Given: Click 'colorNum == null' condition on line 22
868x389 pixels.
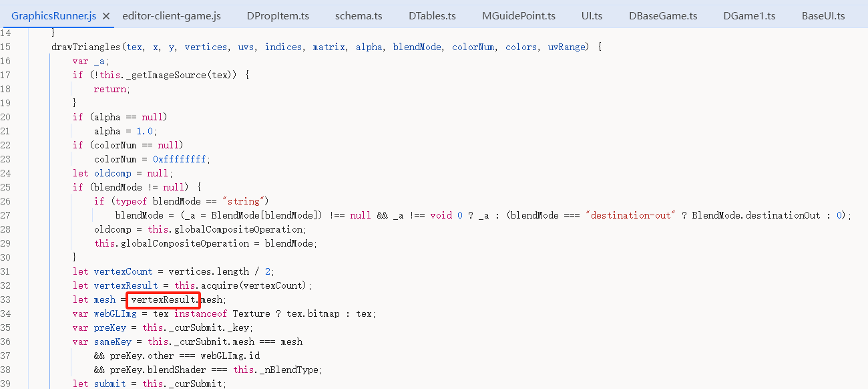Looking at the screenshot, I should (x=137, y=145).
